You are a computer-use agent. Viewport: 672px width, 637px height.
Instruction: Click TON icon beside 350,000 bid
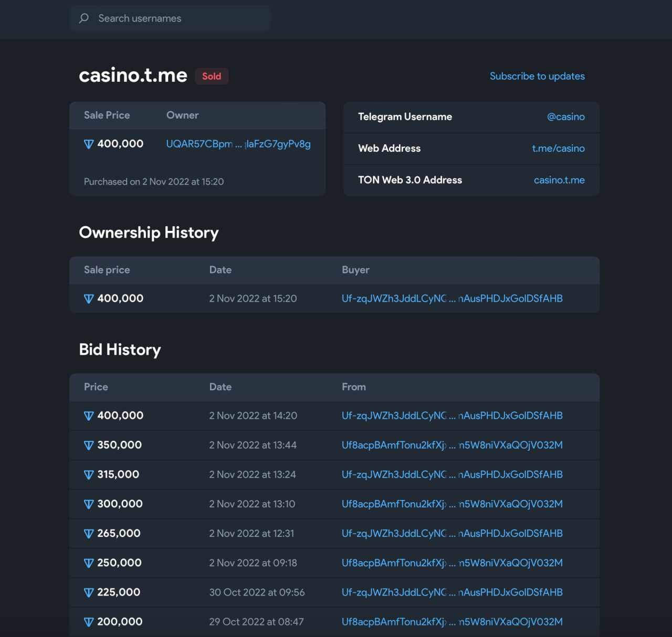click(x=89, y=445)
